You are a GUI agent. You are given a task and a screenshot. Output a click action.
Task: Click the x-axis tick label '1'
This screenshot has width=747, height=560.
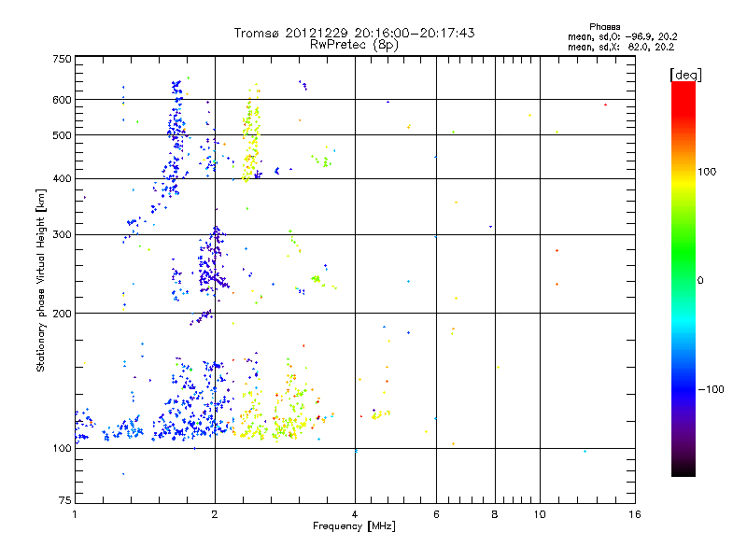point(75,514)
